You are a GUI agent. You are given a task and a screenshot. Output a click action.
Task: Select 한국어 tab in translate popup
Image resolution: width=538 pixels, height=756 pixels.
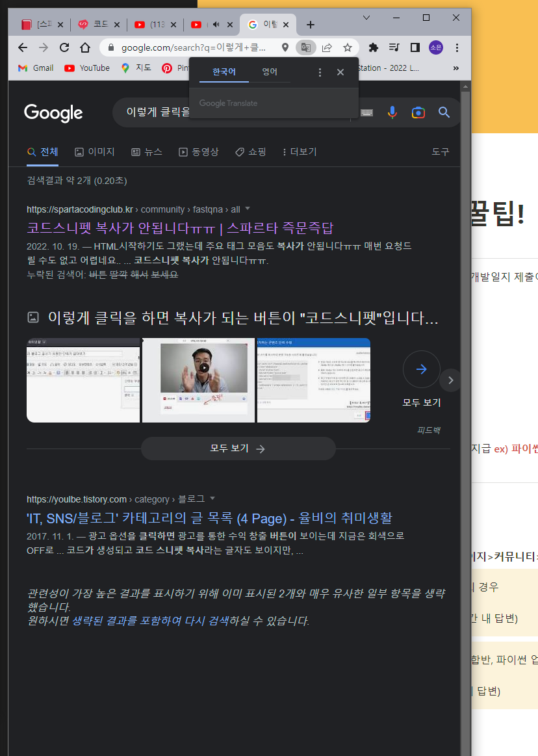pyautogui.click(x=224, y=72)
